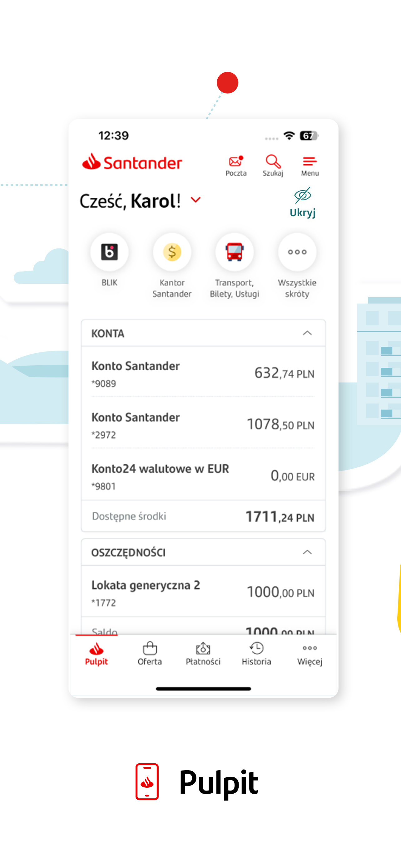Click the 1000,00 PLN deposit amount
Image resolution: width=401 pixels, height=868 pixels.
[x=280, y=592]
